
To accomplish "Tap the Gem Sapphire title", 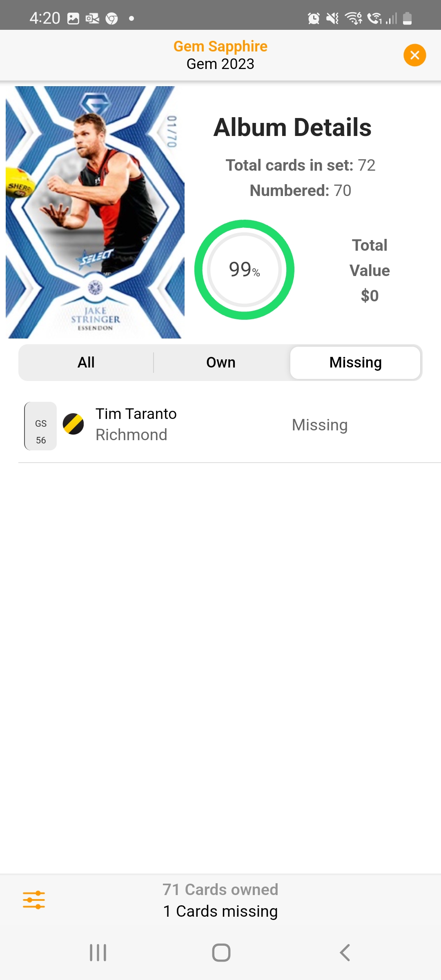I will click(x=220, y=46).
